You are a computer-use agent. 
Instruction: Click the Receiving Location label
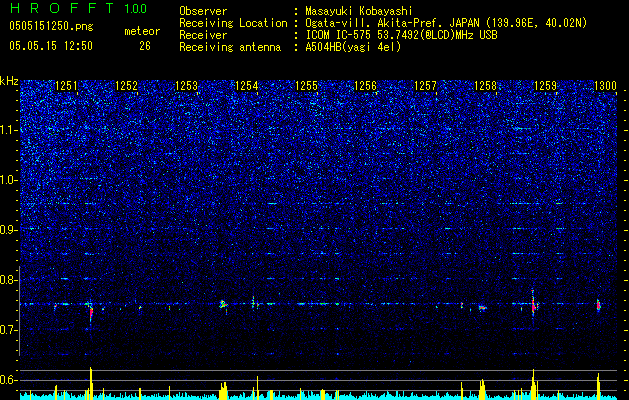[233, 23]
